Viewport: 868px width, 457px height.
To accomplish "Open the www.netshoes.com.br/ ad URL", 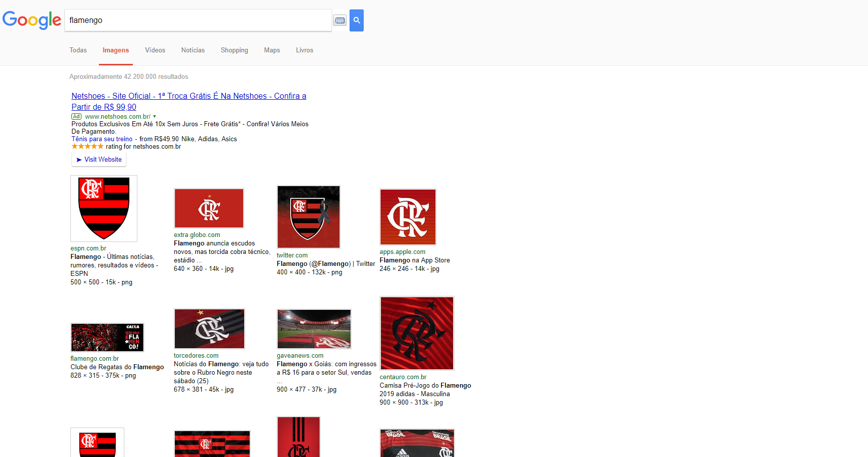I will tap(118, 117).
